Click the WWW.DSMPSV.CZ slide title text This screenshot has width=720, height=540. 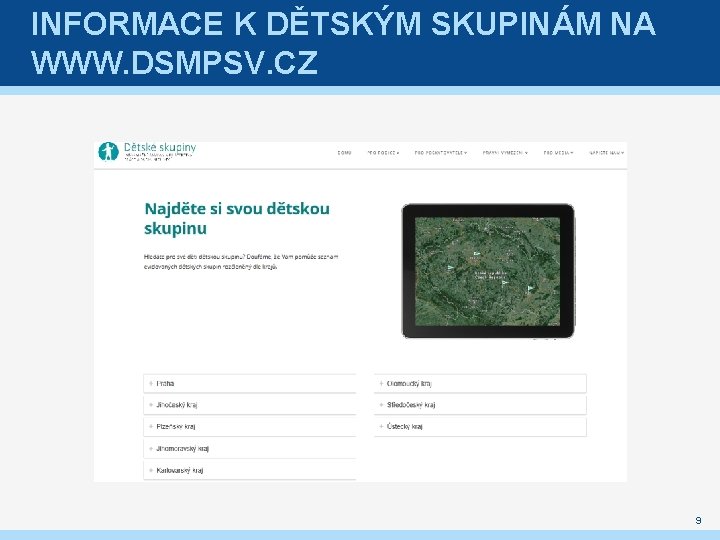[x=174, y=62]
